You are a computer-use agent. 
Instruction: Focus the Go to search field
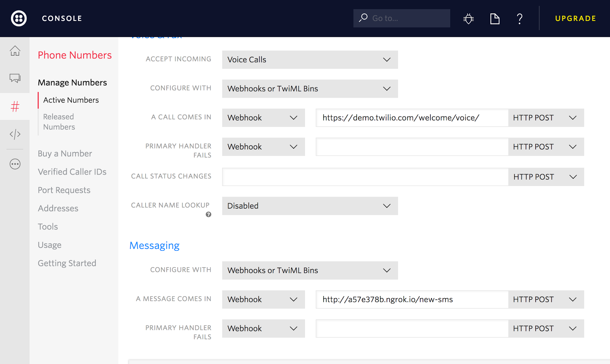[402, 18]
